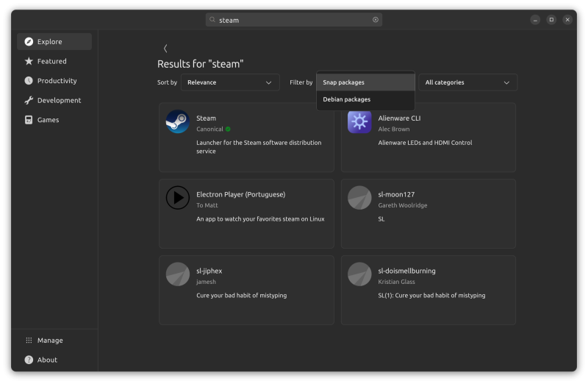
Task: Click the Electron Player play icon
Action: click(x=178, y=198)
